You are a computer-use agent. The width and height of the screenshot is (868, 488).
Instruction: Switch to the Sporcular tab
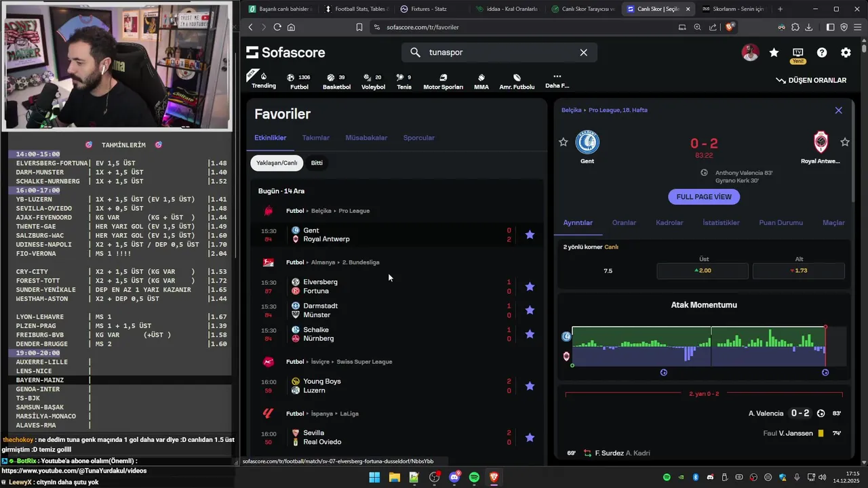click(x=419, y=138)
